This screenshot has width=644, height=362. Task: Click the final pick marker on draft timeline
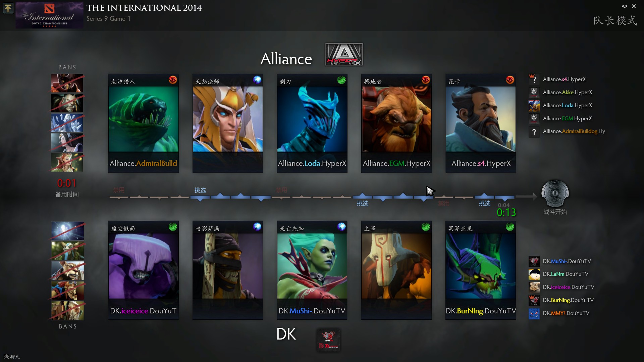505,198
